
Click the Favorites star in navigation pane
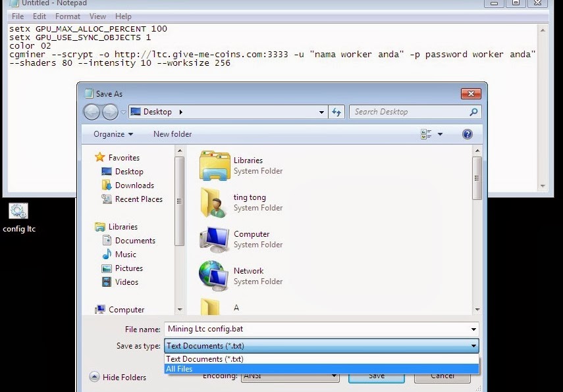[99, 157]
